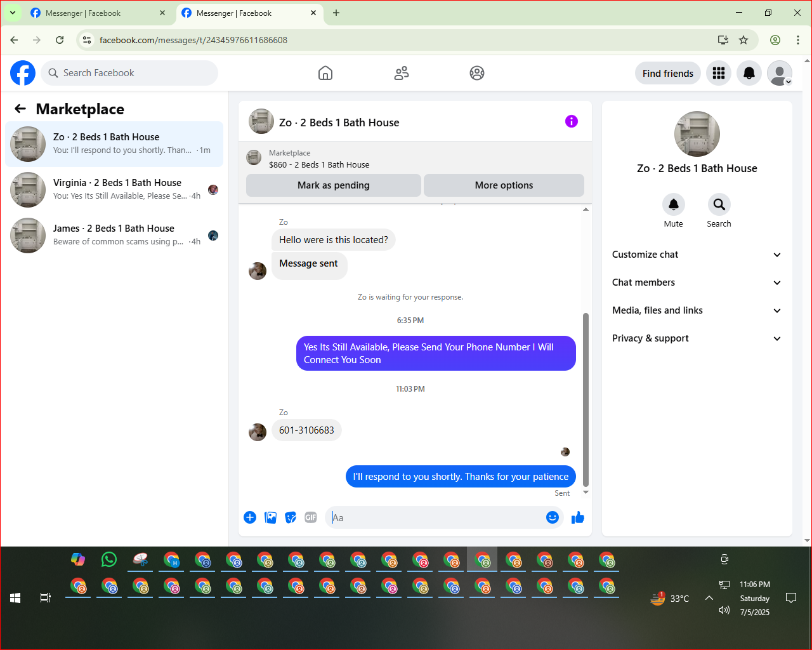
Task: Open the Friends icon in top navigation
Action: click(x=402, y=73)
